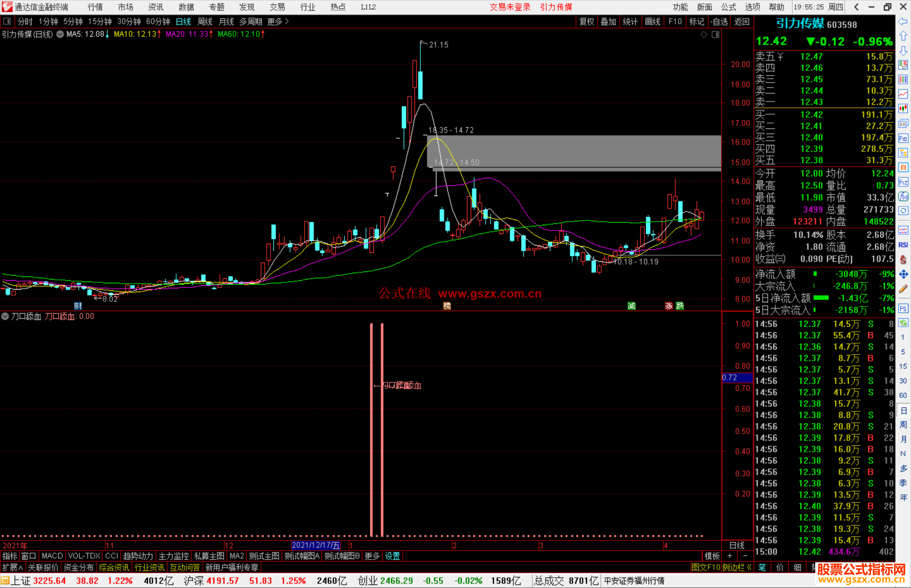Click the 财 marker below the chart

(x=78, y=306)
